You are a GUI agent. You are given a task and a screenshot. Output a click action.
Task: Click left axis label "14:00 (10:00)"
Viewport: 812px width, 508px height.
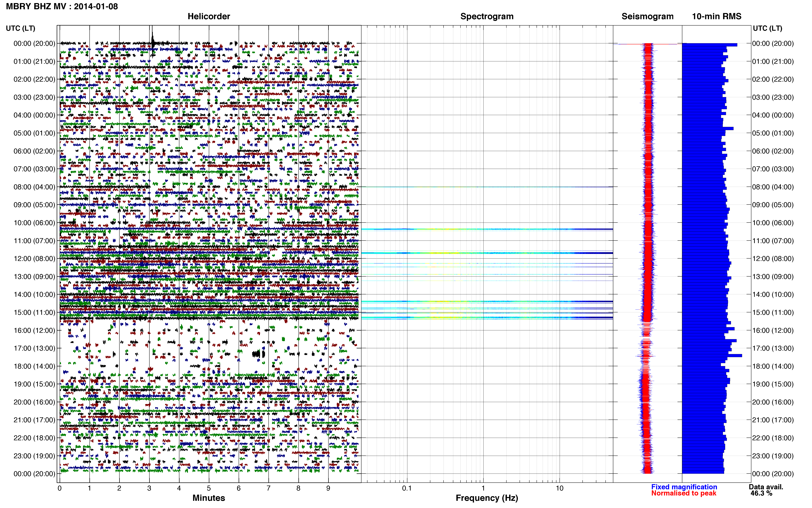(x=34, y=294)
